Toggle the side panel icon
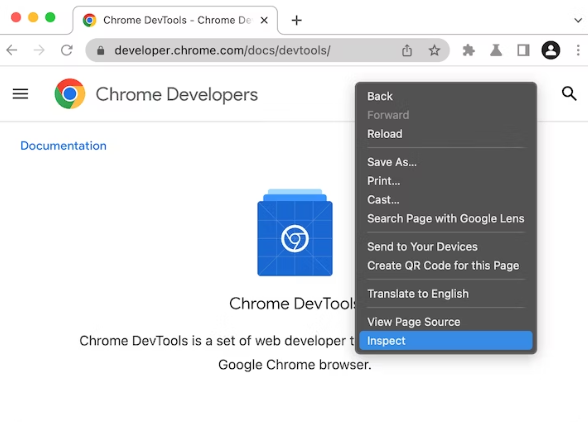 click(x=523, y=50)
